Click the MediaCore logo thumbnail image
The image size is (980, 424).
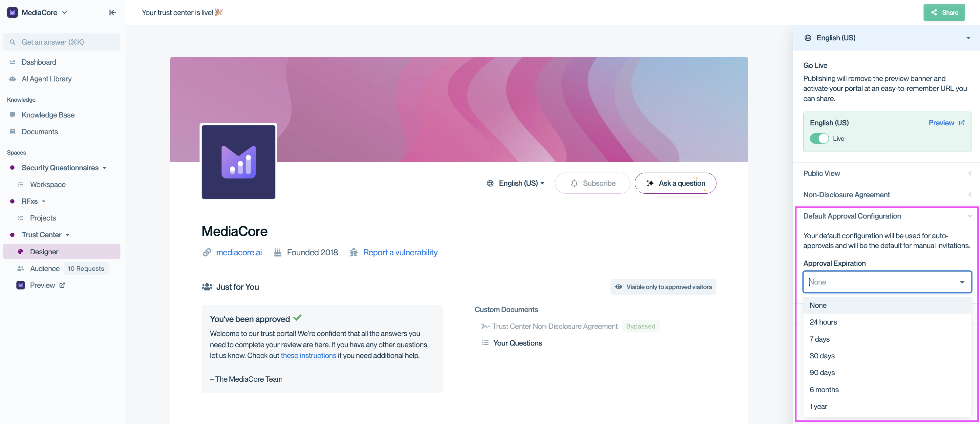(239, 161)
